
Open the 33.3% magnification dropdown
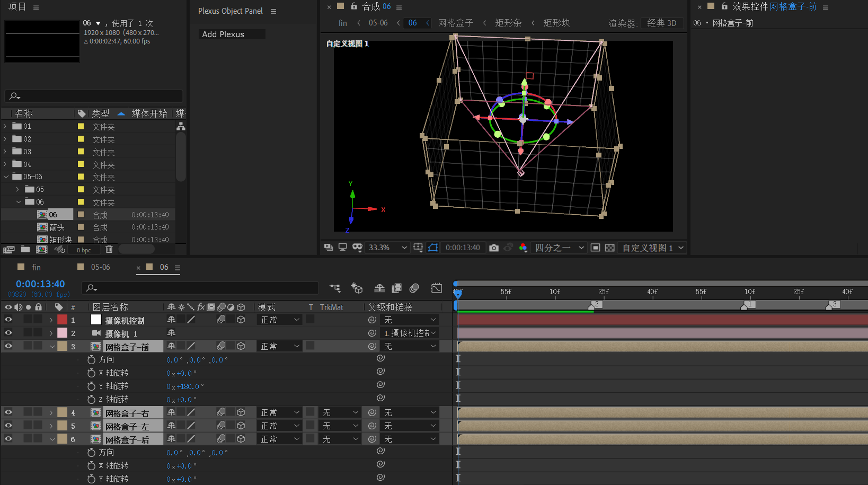tap(387, 248)
